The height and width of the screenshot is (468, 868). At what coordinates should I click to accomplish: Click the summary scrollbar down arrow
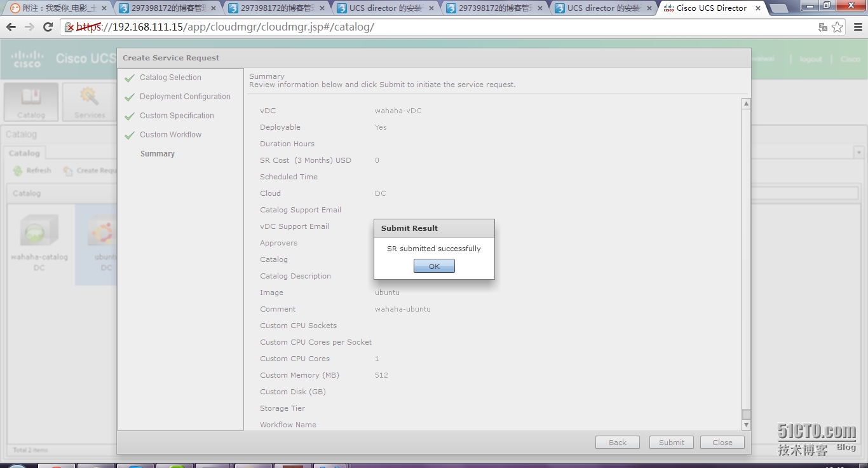tap(746, 424)
